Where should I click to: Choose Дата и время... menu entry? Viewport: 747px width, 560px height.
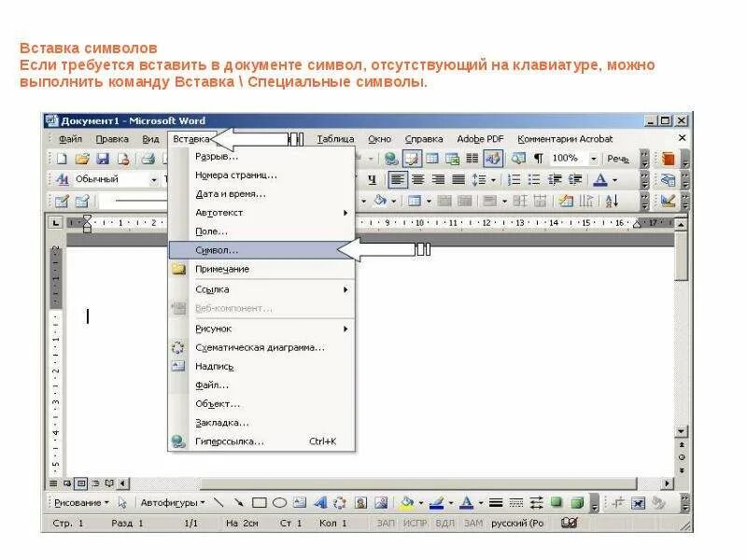261,194
